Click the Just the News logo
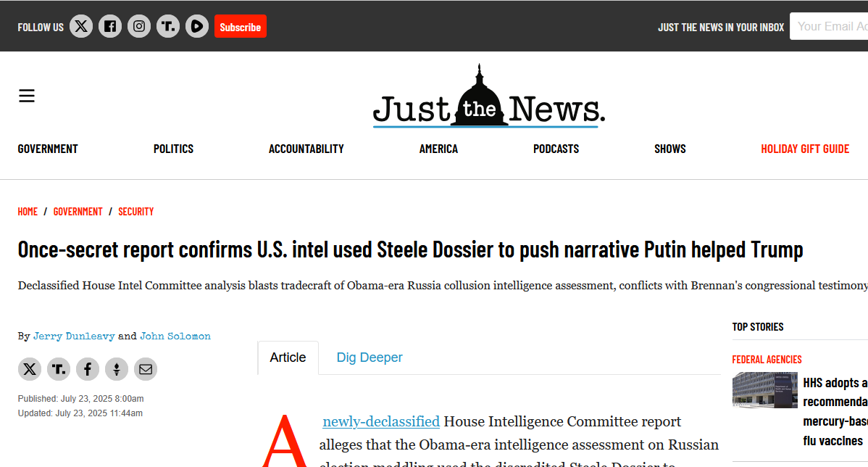This screenshot has height=467, width=868. [x=489, y=96]
